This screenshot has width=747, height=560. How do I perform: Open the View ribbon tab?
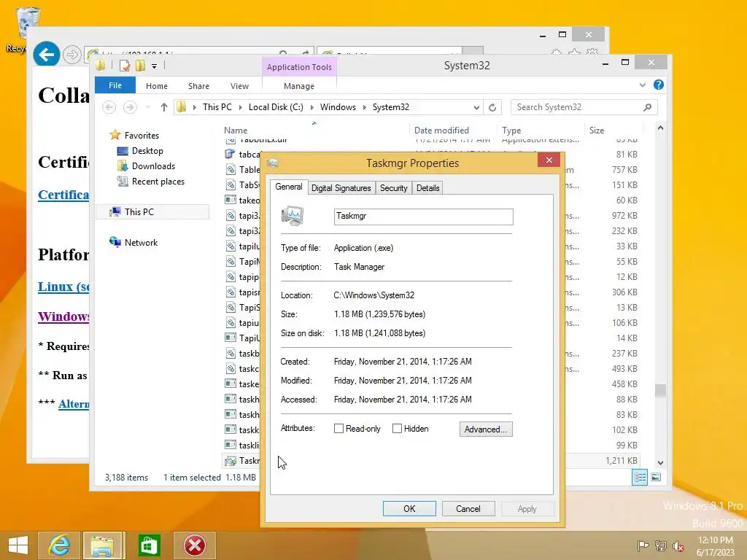point(239,86)
